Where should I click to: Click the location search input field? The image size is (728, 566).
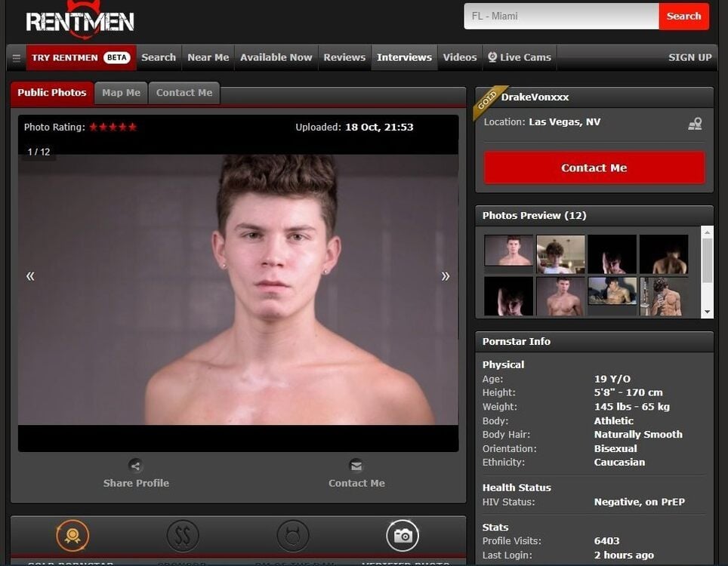560,16
